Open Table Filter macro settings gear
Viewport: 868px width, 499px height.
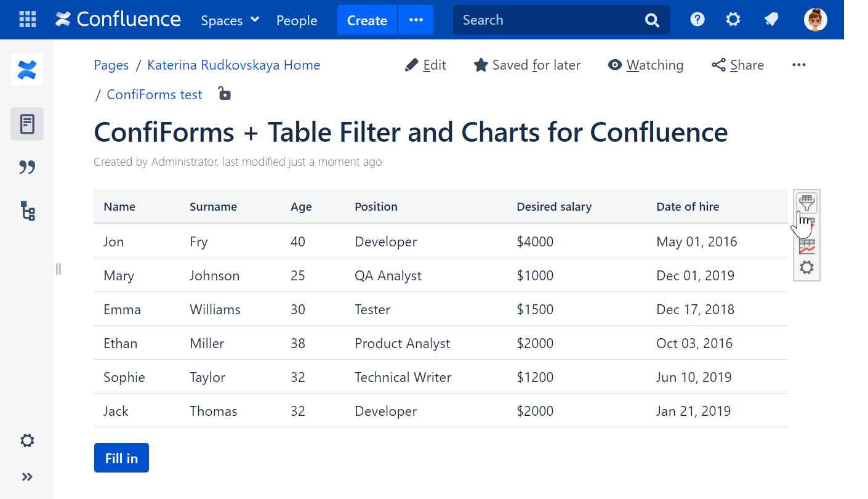[x=806, y=267]
